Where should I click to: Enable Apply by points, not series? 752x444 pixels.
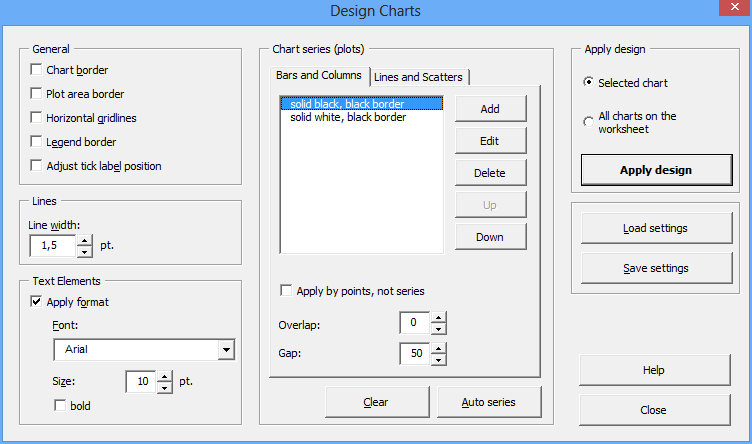(x=286, y=291)
